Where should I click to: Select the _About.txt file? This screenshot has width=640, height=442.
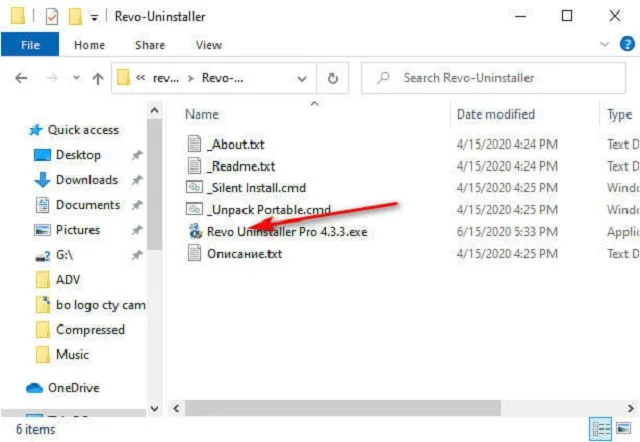pyautogui.click(x=236, y=144)
